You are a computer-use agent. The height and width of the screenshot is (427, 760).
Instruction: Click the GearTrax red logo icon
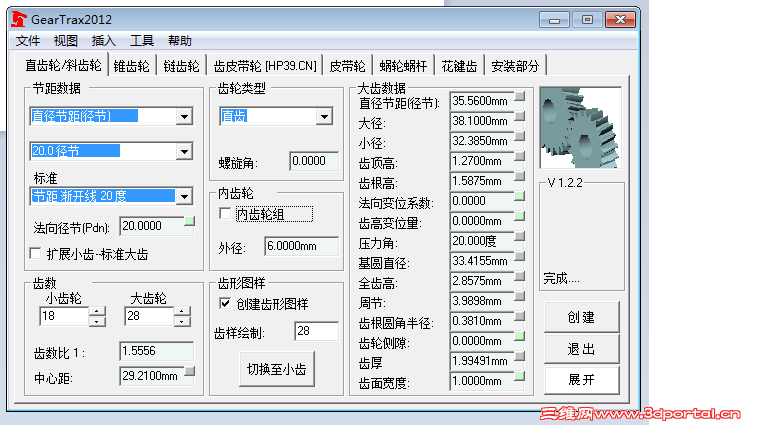pyautogui.click(x=19, y=19)
